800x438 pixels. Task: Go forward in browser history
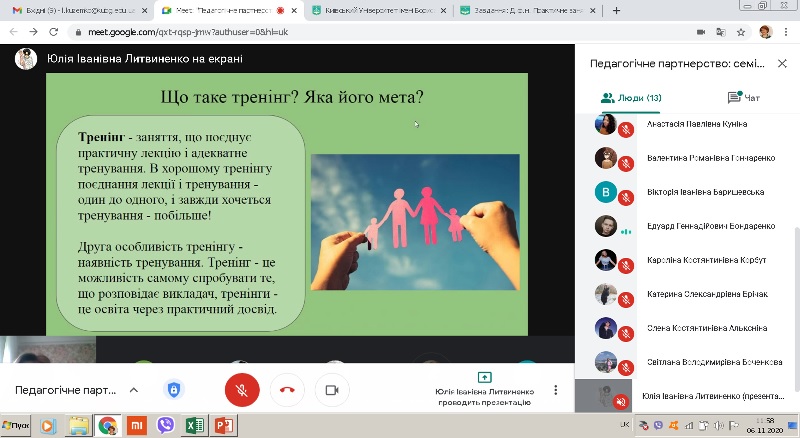tap(33, 32)
